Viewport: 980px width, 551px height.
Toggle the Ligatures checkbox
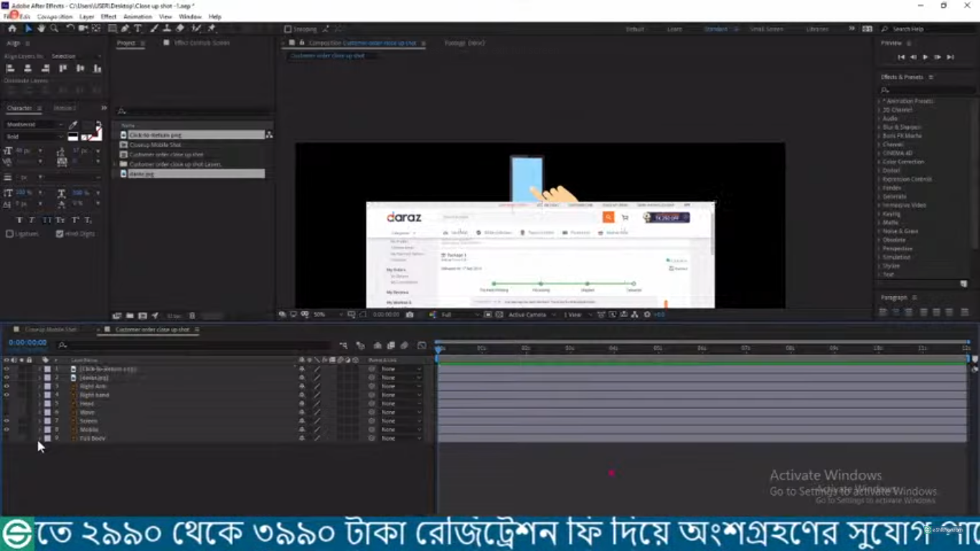click(9, 234)
